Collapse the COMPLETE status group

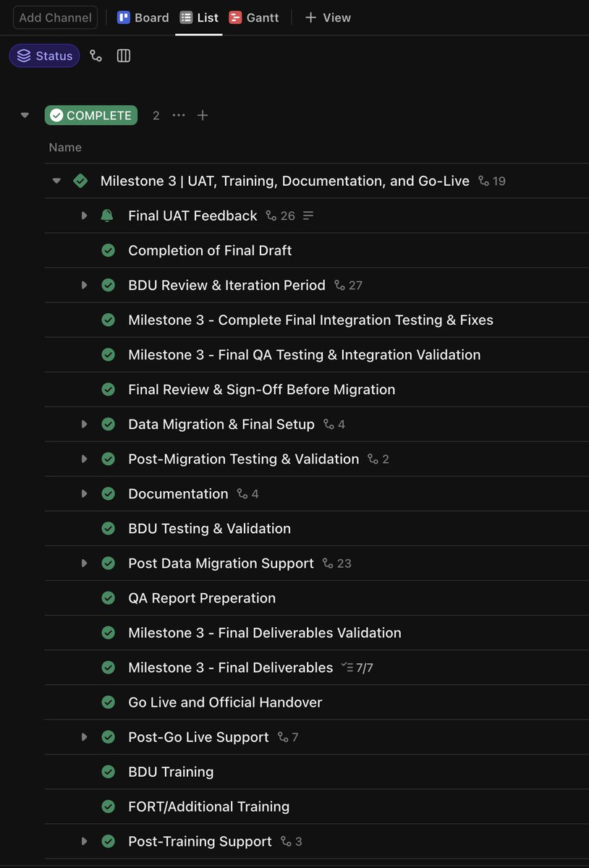(x=25, y=115)
